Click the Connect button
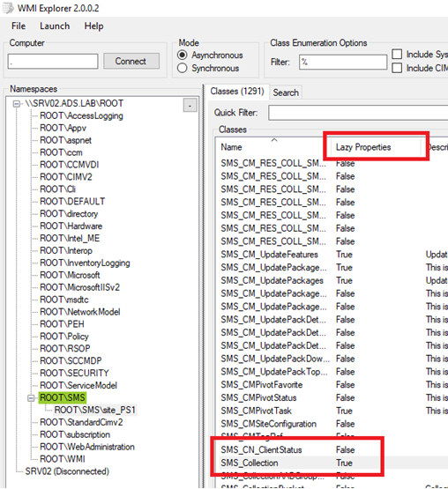Viewport: 448px width, 489px height. [x=131, y=61]
